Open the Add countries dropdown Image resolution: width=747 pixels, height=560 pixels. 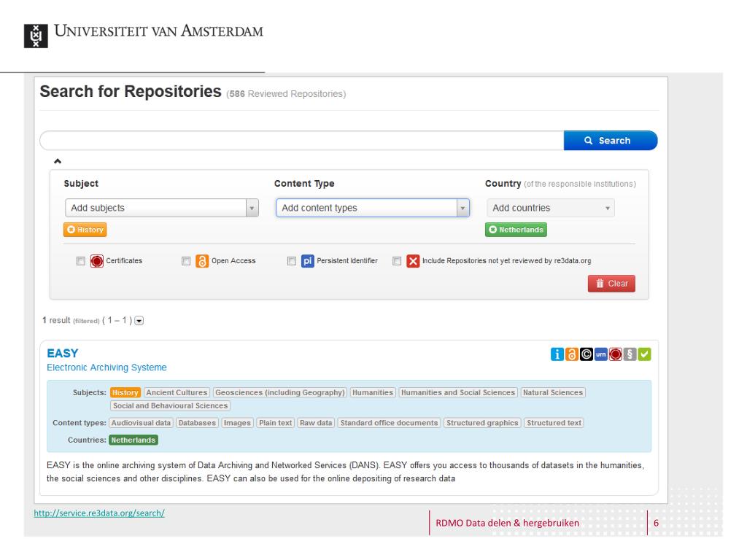[x=551, y=208]
